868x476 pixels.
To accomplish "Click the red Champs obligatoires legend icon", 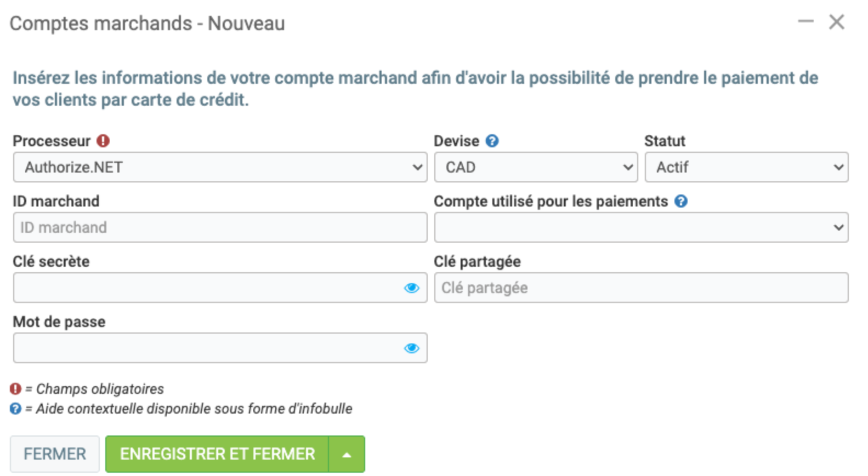I will [15, 389].
